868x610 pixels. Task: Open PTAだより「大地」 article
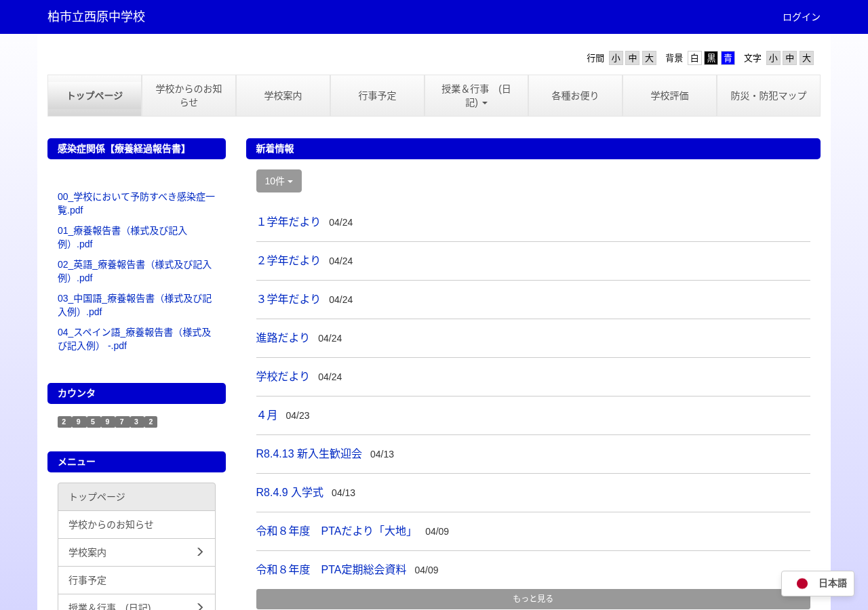pos(336,531)
